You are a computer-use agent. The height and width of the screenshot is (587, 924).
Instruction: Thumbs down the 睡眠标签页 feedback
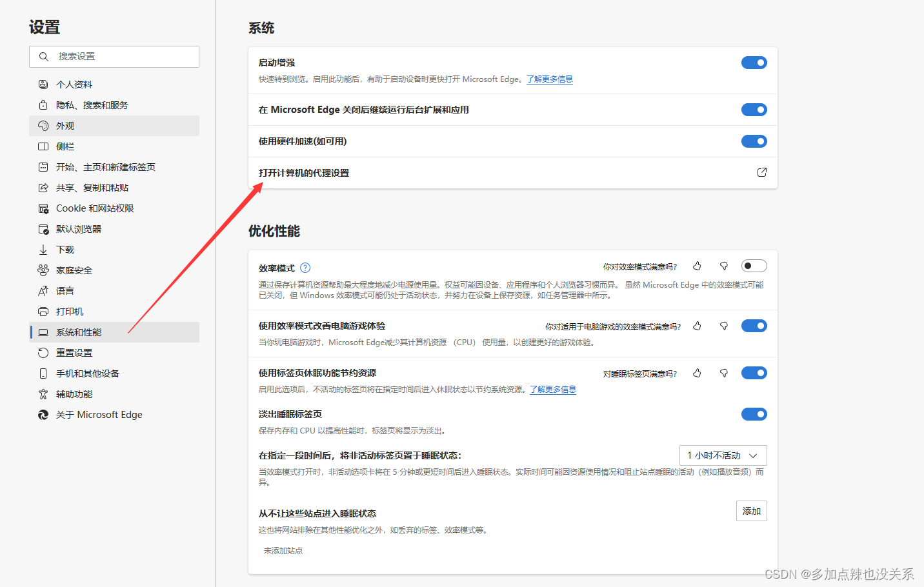tap(724, 373)
